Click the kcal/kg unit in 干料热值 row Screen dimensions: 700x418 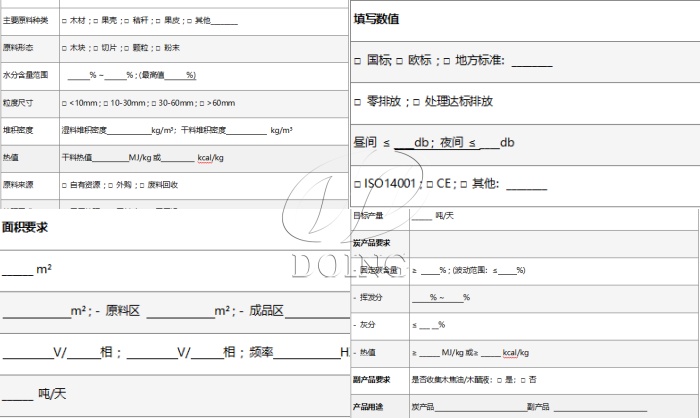(x=210, y=158)
